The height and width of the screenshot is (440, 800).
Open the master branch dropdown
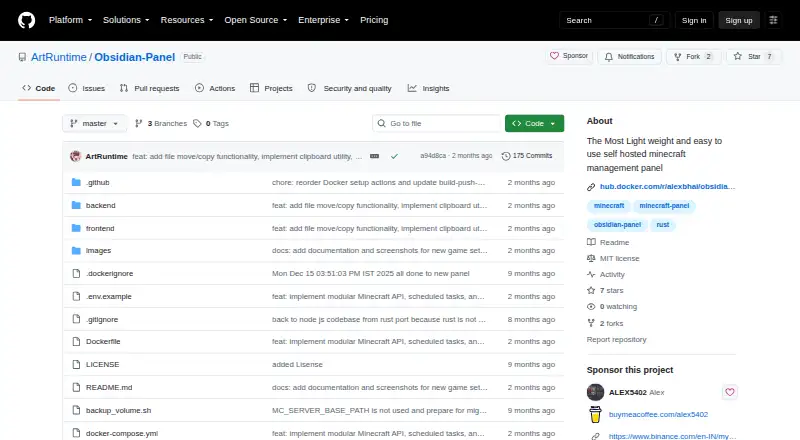coord(94,124)
